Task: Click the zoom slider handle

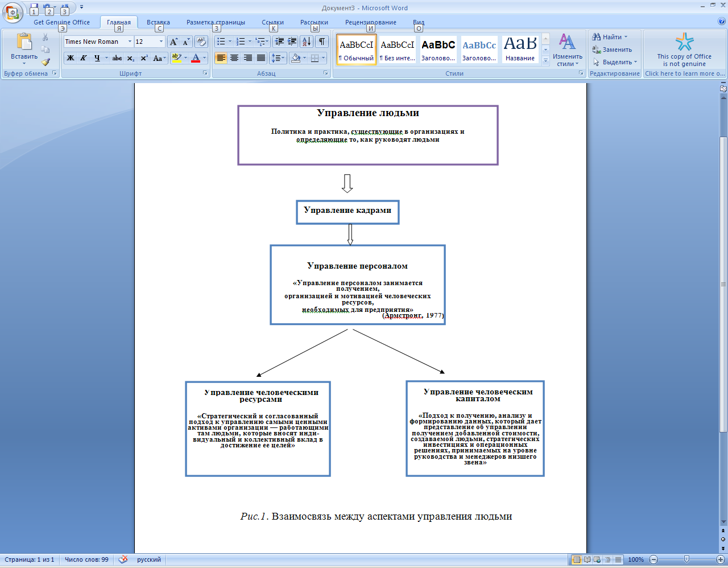Action: 686,559
